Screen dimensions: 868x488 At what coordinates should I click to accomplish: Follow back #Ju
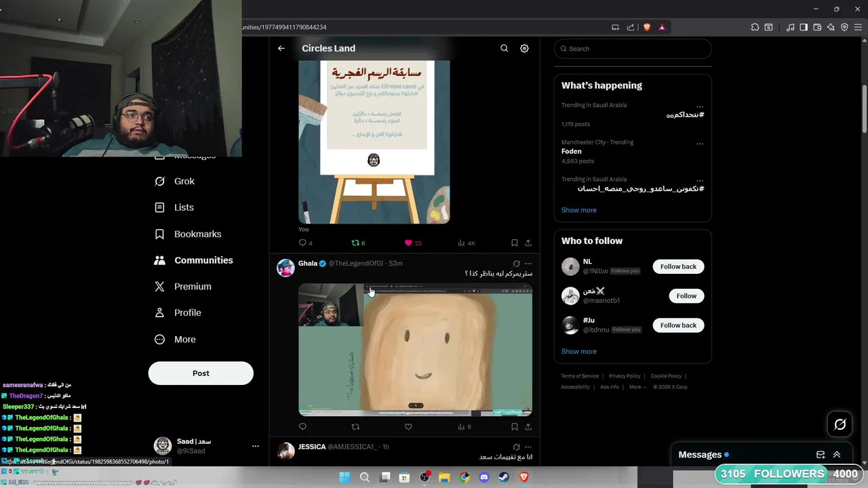[x=678, y=325]
